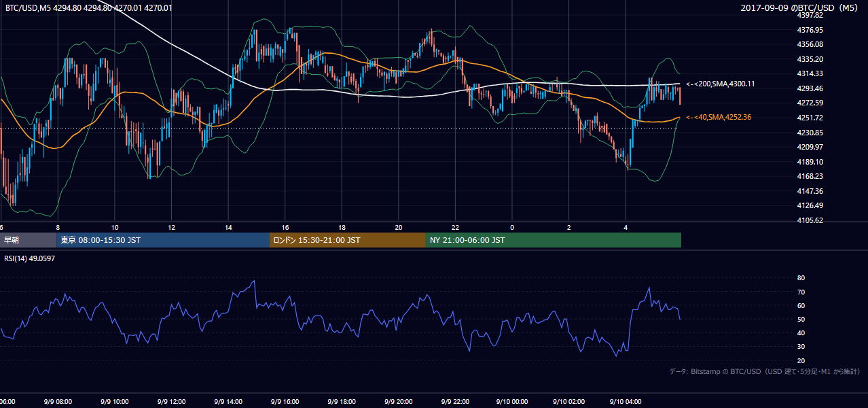Click price axis value 4126.49
The height and width of the screenshot is (408, 868).
[x=810, y=205]
